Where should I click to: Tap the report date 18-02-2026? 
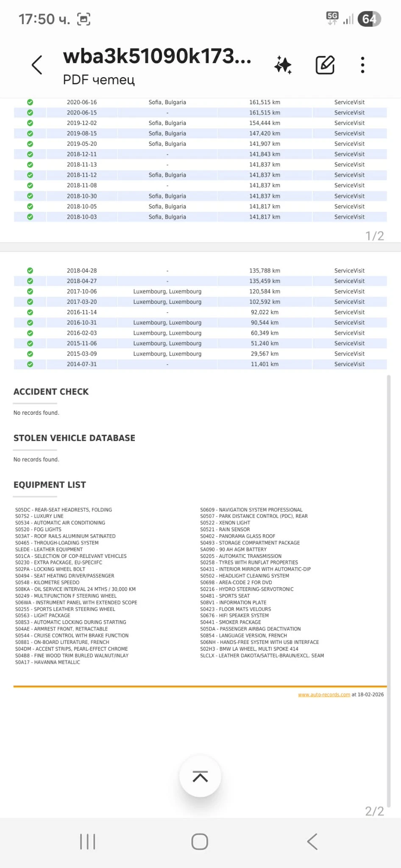coord(371,695)
